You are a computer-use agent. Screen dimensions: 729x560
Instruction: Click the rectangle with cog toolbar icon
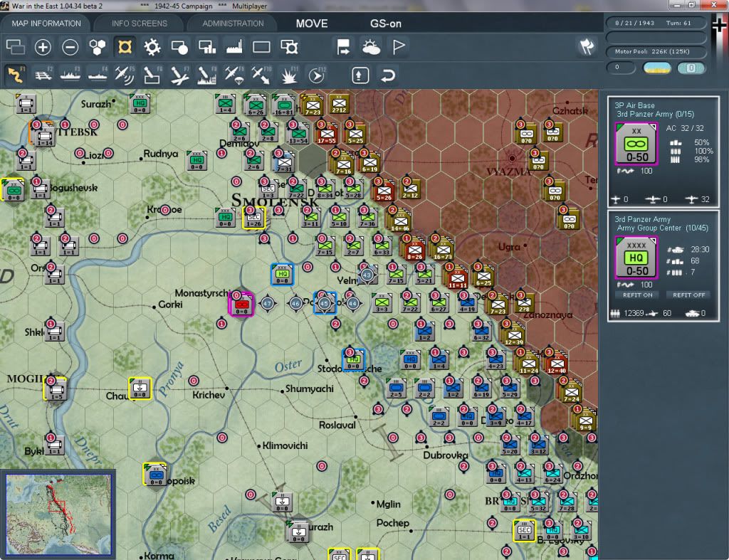click(289, 47)
